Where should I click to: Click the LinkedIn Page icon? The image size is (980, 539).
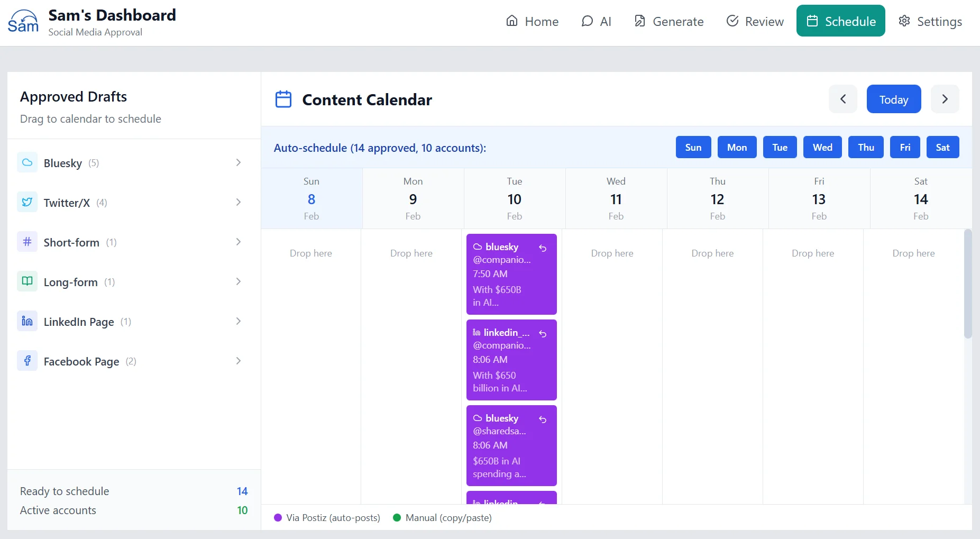[x=27, y=321]
